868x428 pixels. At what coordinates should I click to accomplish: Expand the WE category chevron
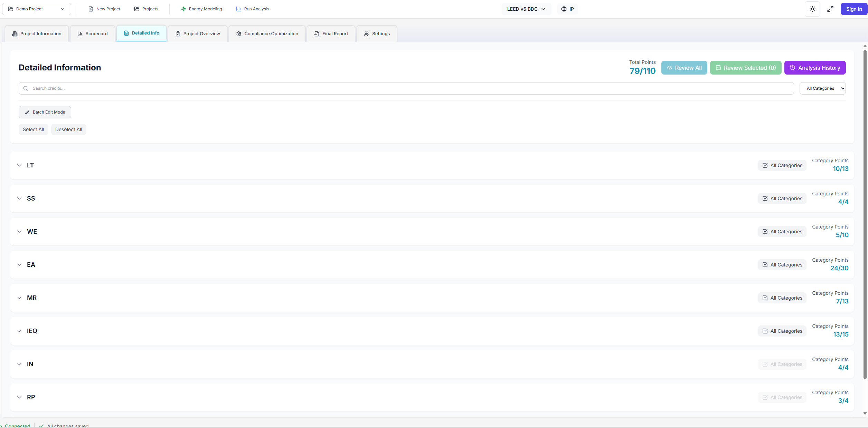click(x=19, y=232)
